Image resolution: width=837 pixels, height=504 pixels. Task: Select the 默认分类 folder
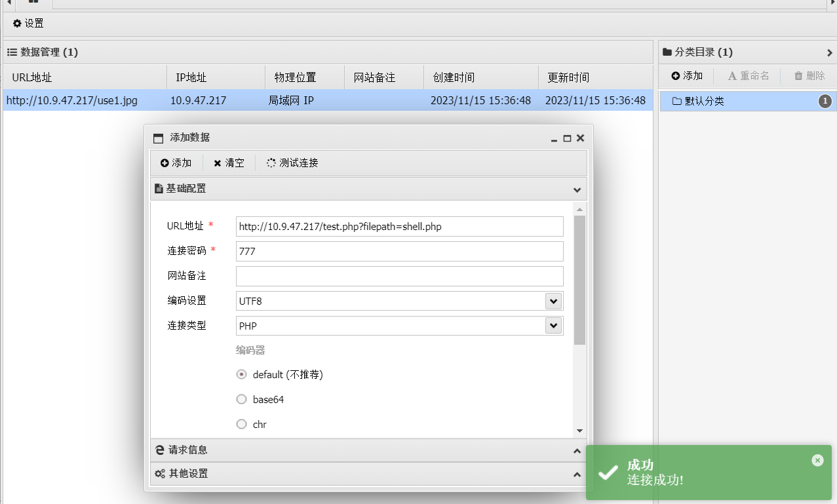pos(748,101)
